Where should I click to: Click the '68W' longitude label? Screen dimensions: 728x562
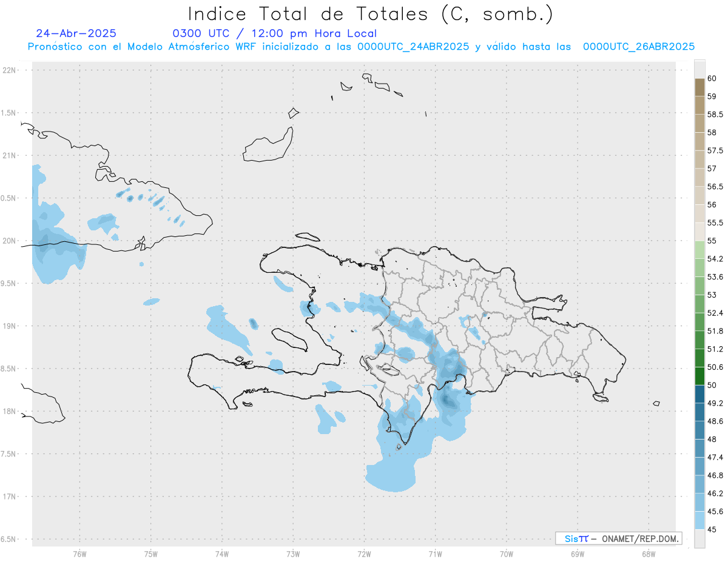point(648,554)
